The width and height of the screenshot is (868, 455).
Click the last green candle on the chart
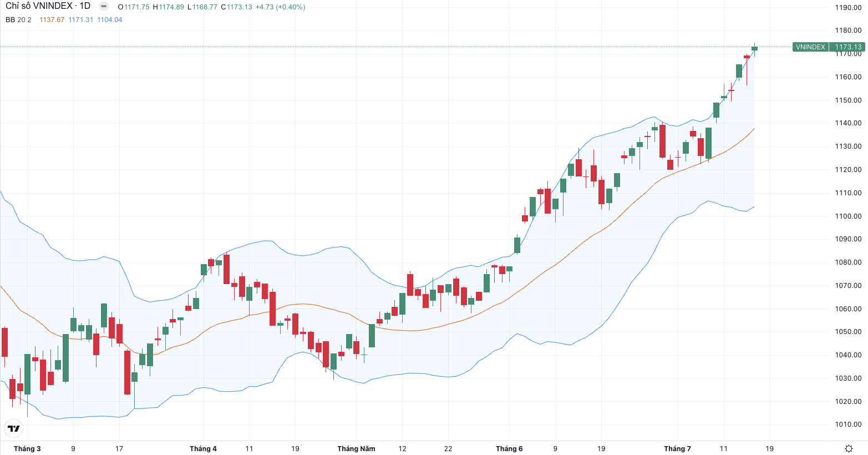[754, 49]
